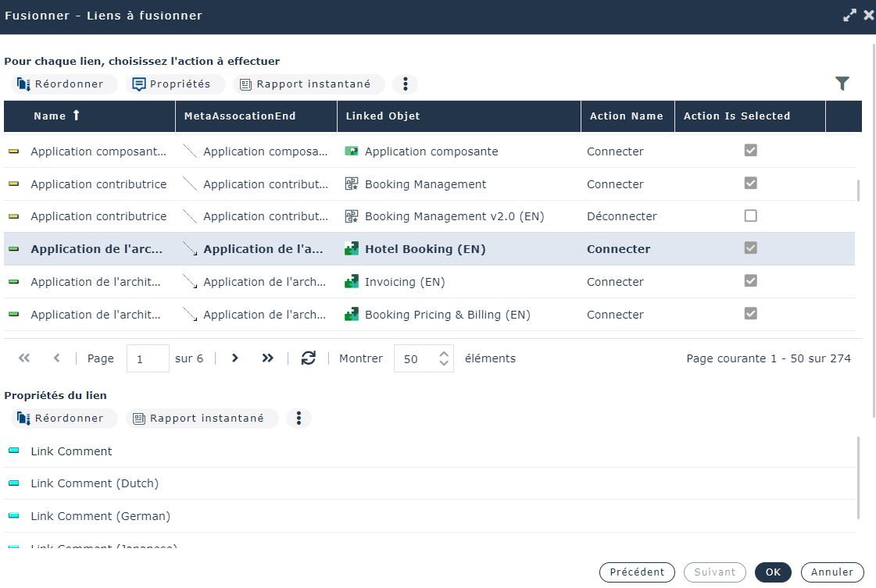Expand the dialog to full screen
The width and height of the screenshot is (876, 588).
coord(849,15)
